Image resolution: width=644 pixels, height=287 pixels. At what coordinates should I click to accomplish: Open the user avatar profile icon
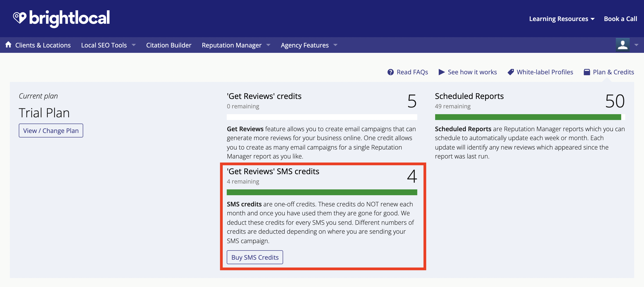pos(623,45)
